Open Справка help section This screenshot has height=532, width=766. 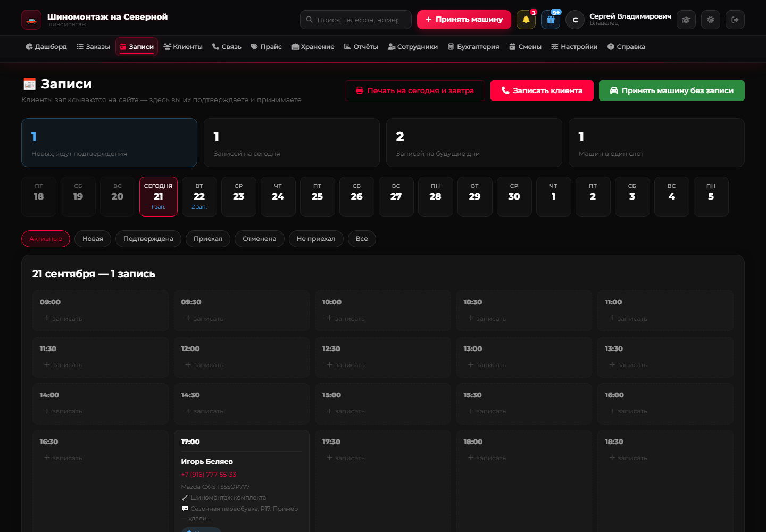click(627, 47)
